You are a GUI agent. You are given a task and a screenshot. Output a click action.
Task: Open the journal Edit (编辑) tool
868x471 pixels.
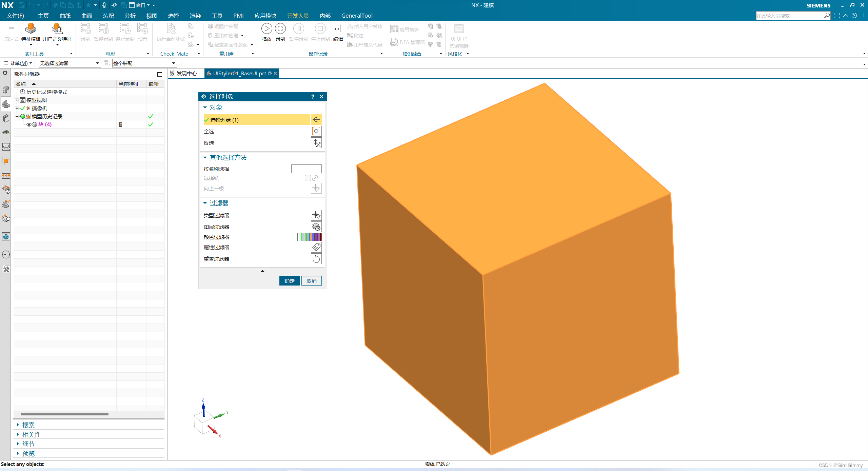(x=338, y=32)
